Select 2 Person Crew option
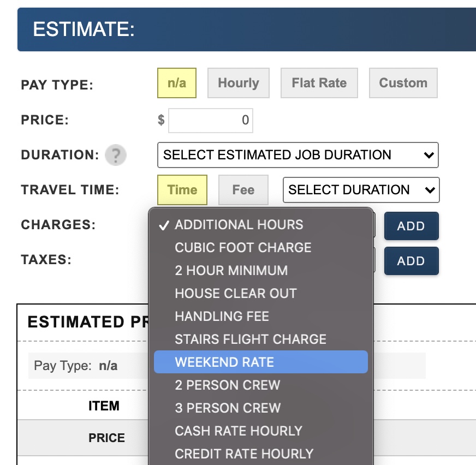The height and width of the screenshot is (465, 476). click(x=261, y=385)
